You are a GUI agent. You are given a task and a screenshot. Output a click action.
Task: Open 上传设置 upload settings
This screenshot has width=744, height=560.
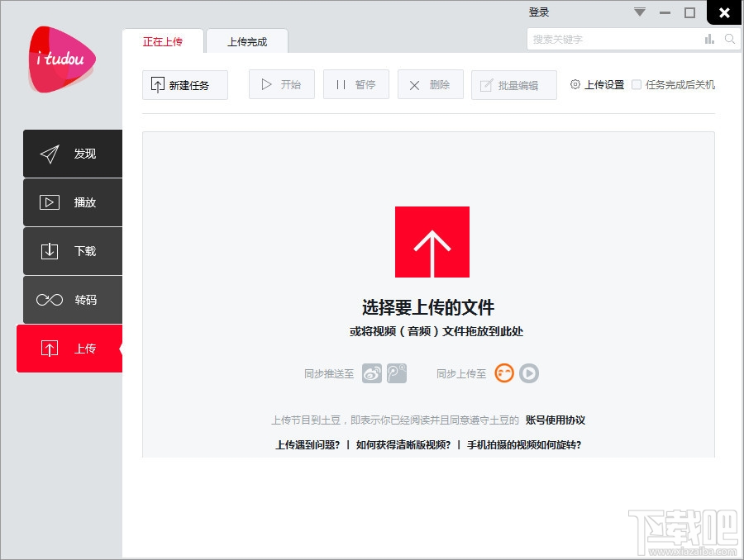tap(598, 85)
